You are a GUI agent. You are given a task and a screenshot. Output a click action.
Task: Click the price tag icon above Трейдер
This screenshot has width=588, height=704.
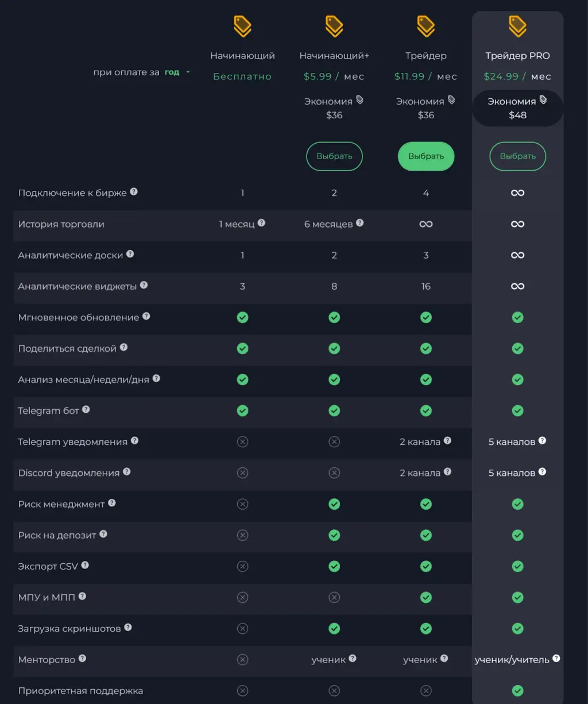point(426,26)
